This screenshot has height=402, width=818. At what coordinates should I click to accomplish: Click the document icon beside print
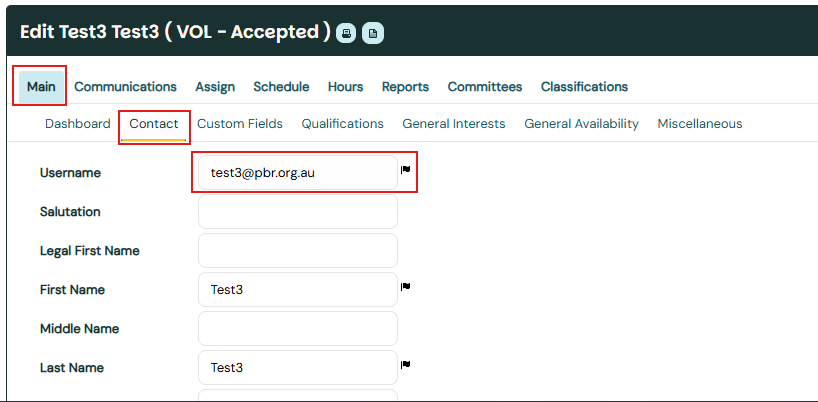coord(372,33)
